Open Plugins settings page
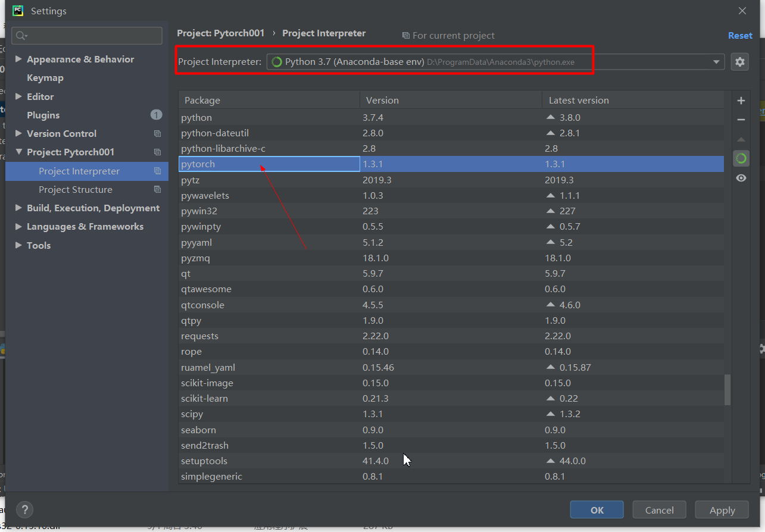 point(43,115)
